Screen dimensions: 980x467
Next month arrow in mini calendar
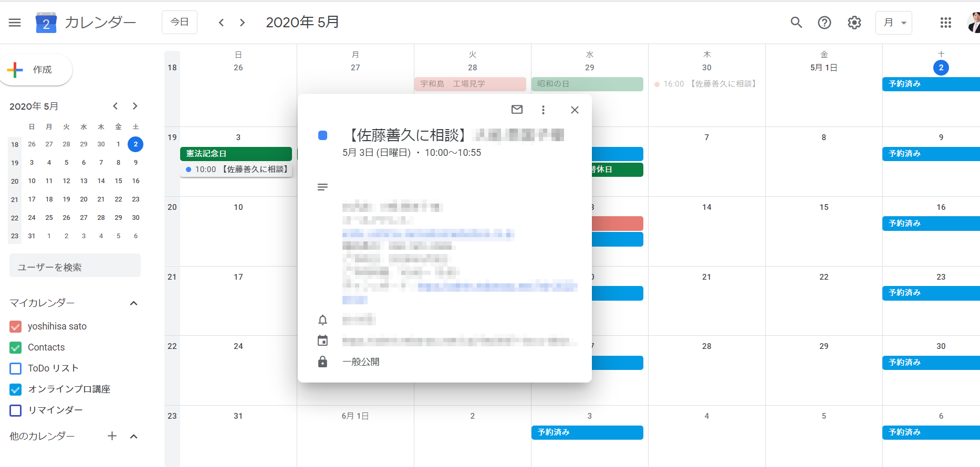(135, 106)
